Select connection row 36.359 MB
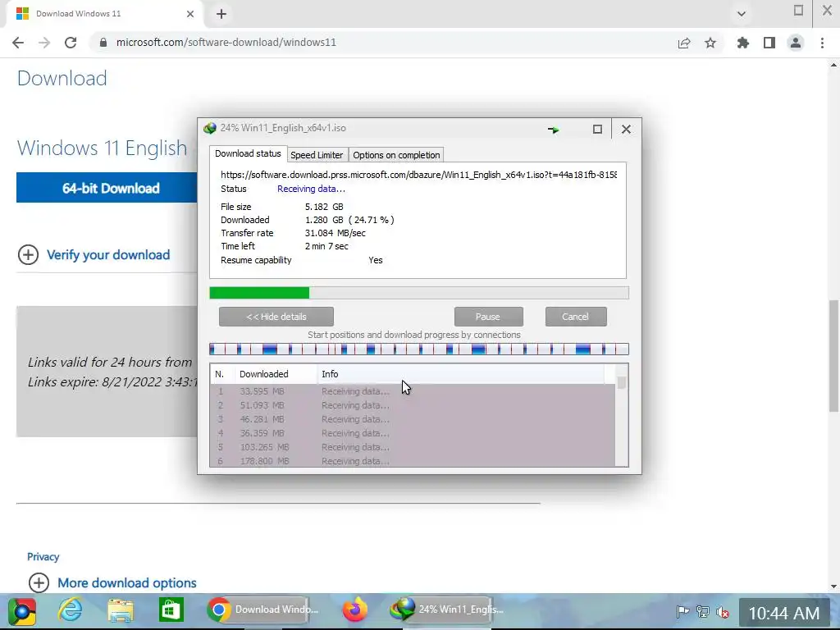The width and height of the screenshot is (840, 630). point(413,433)
